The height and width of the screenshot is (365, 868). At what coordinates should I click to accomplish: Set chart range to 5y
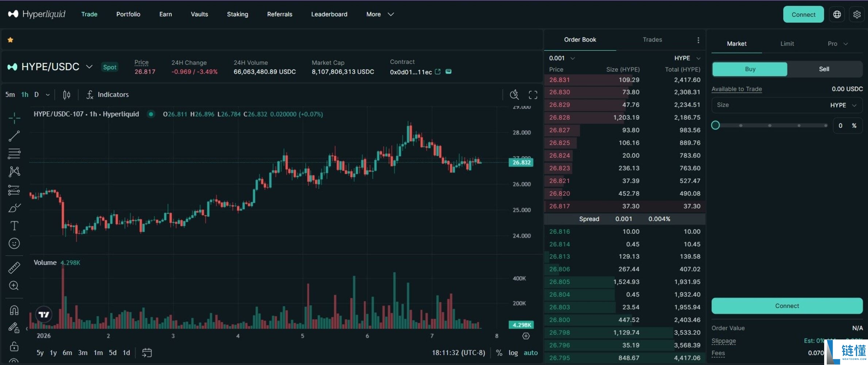coord(40,353)
